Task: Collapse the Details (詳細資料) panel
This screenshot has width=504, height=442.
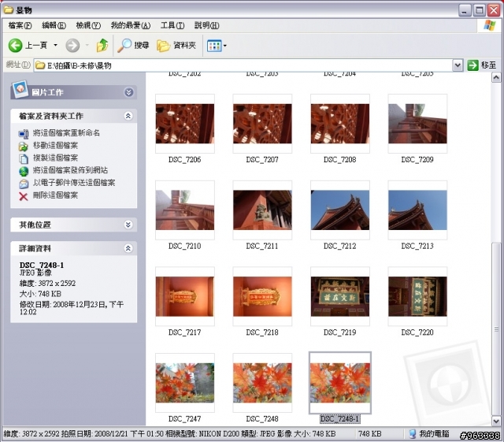Action: click(x=128, y=248)
